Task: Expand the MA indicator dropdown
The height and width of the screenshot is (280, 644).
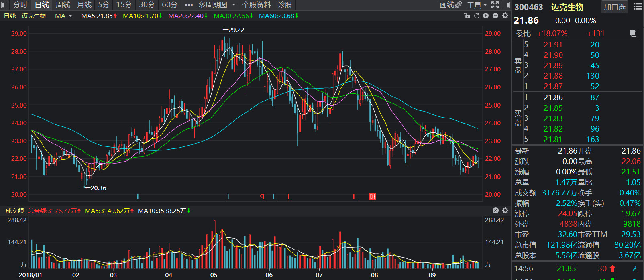Action: pyautogui.click(x=71, y=16)
